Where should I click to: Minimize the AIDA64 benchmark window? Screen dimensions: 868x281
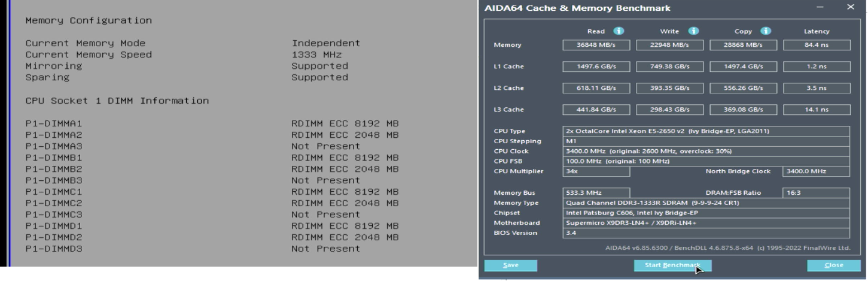[820, 7]
